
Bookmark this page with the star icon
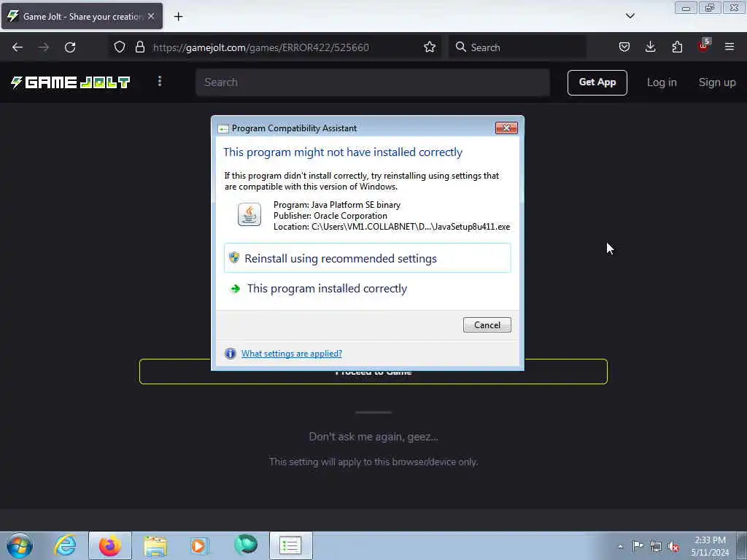coord(429,47)
